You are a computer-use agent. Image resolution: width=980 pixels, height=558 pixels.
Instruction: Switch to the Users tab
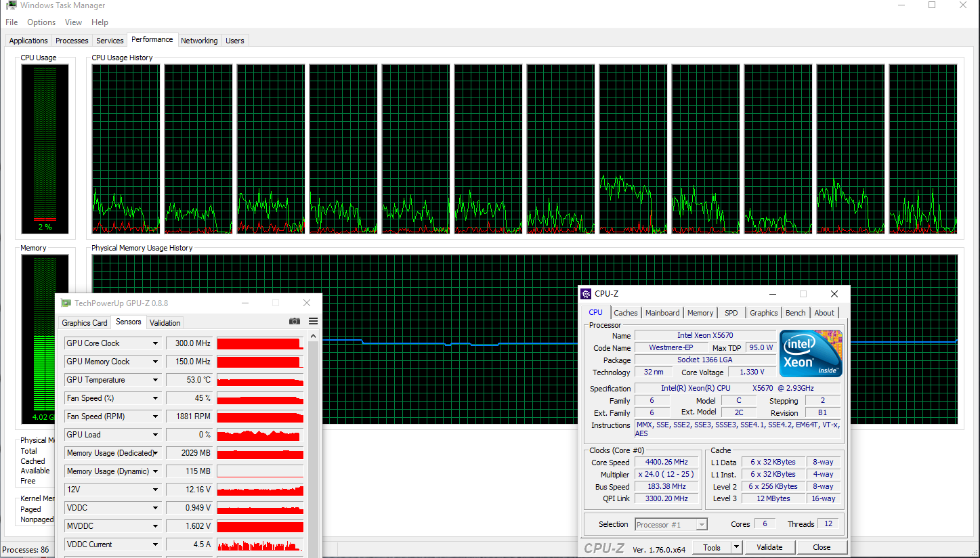click(x=235, y=41)
